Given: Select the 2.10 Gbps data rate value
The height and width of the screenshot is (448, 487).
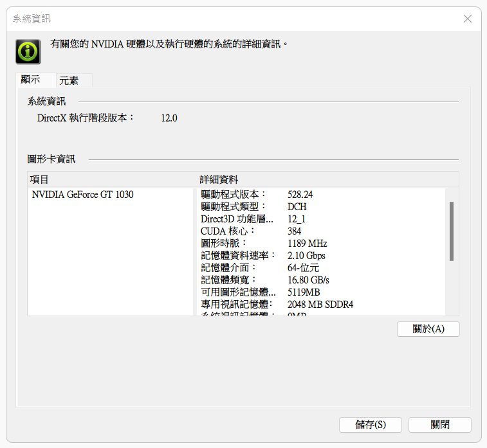Looking at the screenshot, I should tap(306, 256).
